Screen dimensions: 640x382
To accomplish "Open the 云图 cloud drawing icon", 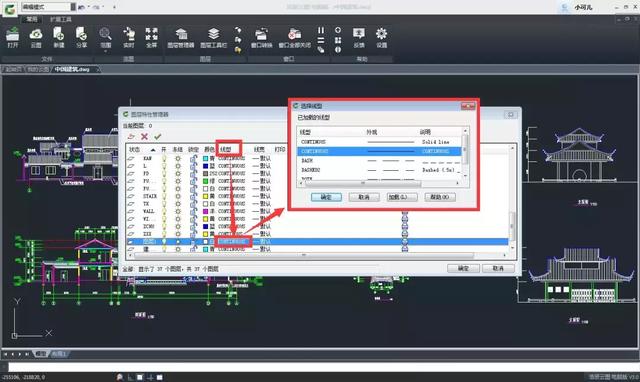I will 36,38.
